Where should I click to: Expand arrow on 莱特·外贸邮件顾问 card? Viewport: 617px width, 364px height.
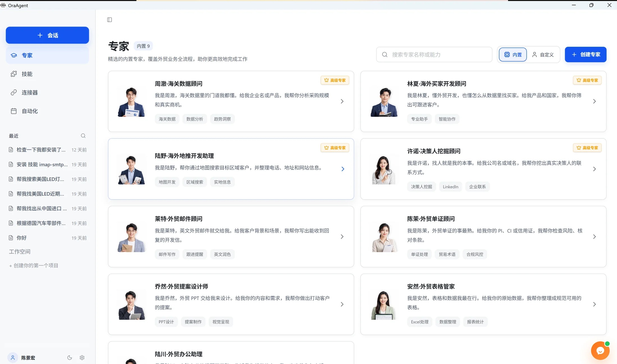pyautogui.click(x=342, y=237)
